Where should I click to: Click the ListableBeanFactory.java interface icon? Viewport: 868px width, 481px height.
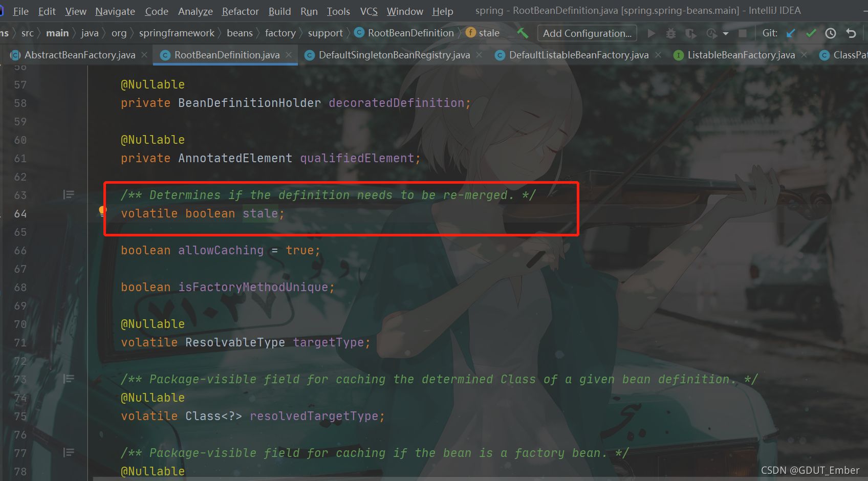click(x=678, y=55)
